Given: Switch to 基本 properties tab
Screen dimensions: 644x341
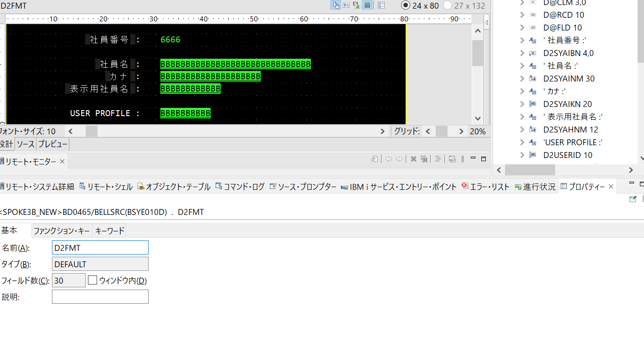Looking at the screenshot, I should point(9,230).
